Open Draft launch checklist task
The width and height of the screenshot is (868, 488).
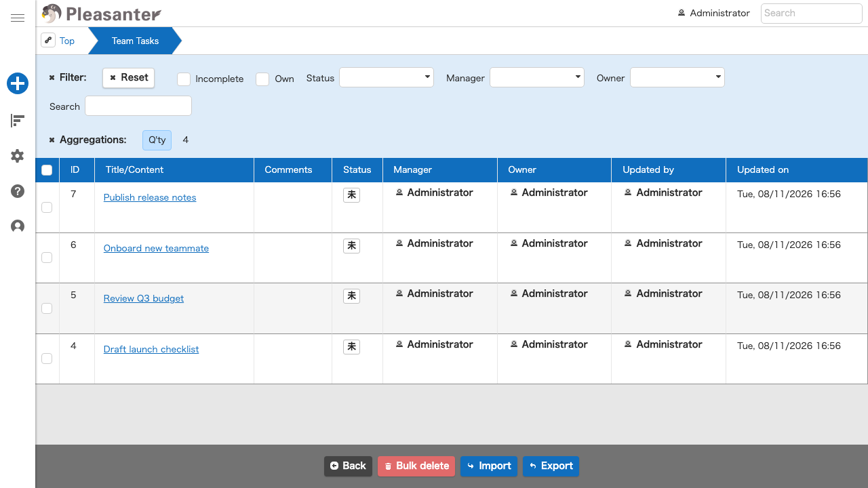click(151, 350)
